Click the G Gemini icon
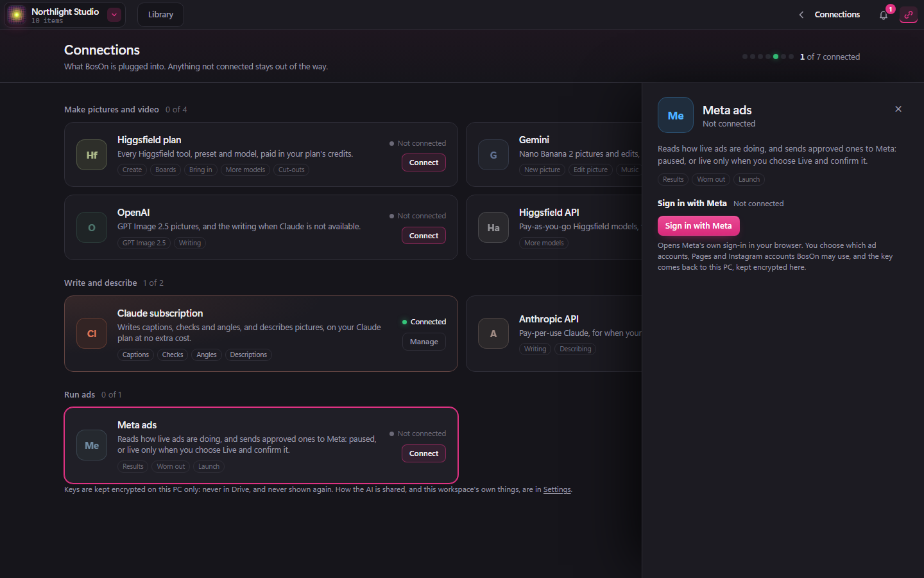The width and height of the screenshot is (924, 578). [493, 155]
